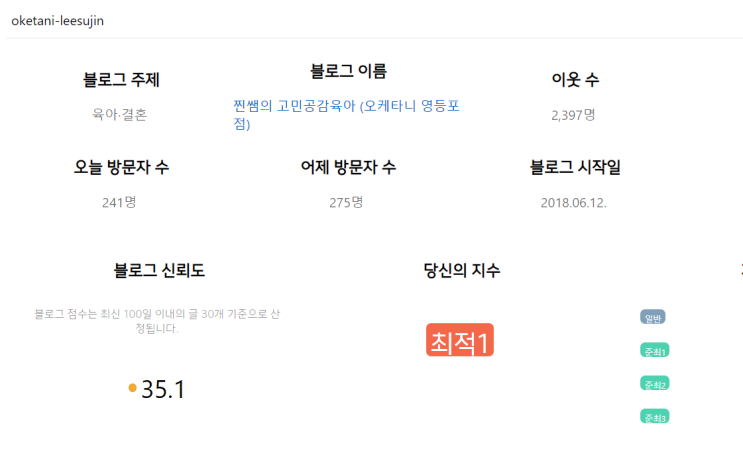743x451 pixels.
Task: Select the green 준최3 level badge
Action: (654, 417)
